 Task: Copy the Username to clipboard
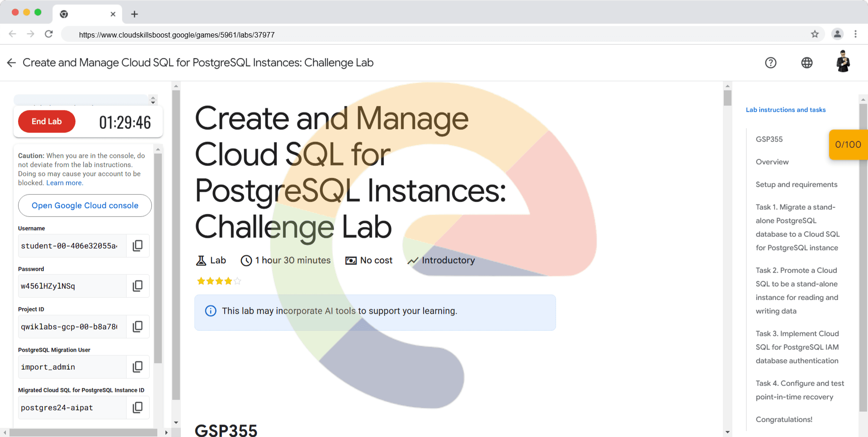(x=137, y=245)
